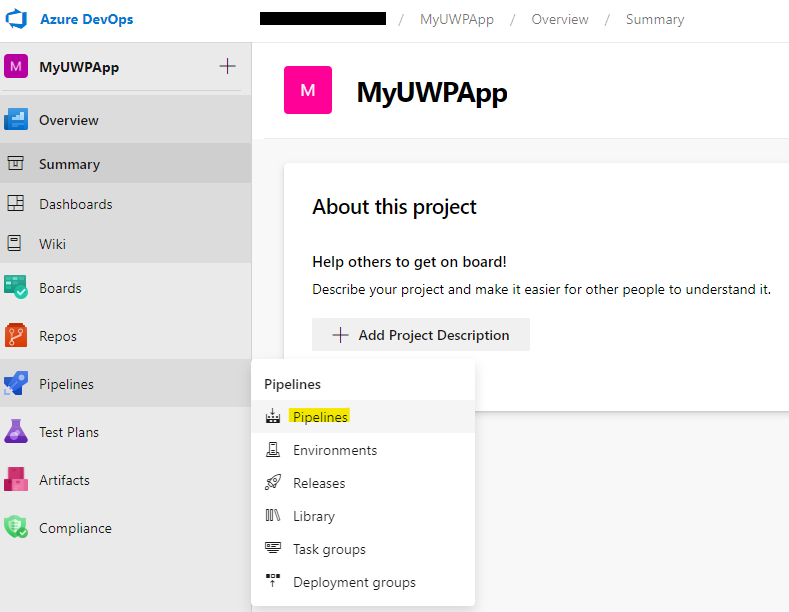Click the Test Plans flask icon
789x612 pixels.
pyautogui.click(x=16, y=431)
